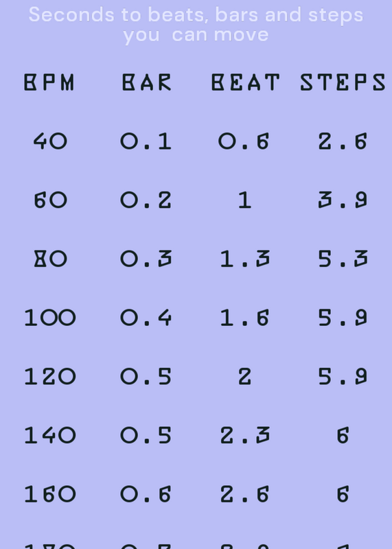Screen dimensions: 392x549
Task: Click bar value 0.1 for 40 BPM
Action: pos(146,141)
